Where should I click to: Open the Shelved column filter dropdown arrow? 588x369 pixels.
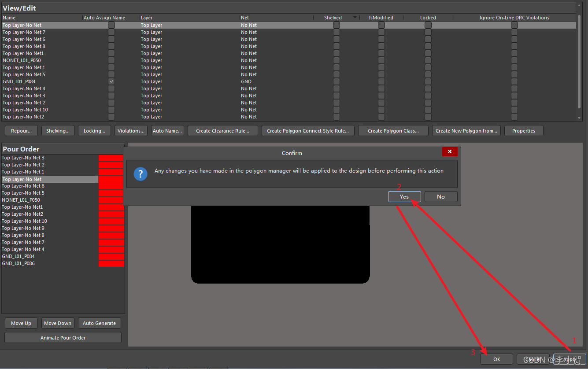(x=355, y=18)
